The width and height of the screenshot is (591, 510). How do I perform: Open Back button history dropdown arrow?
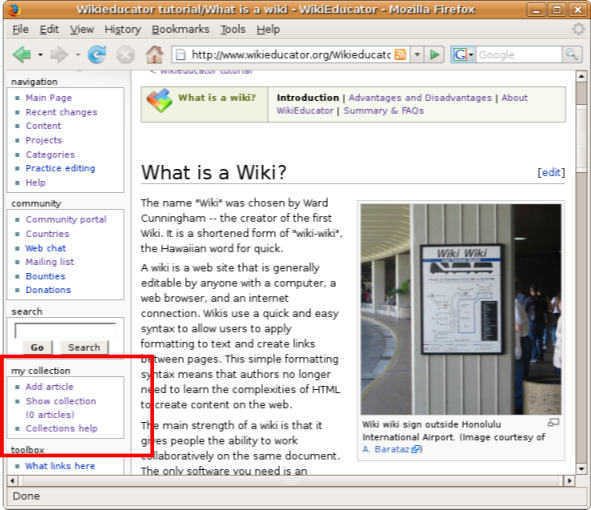(40, 55)
